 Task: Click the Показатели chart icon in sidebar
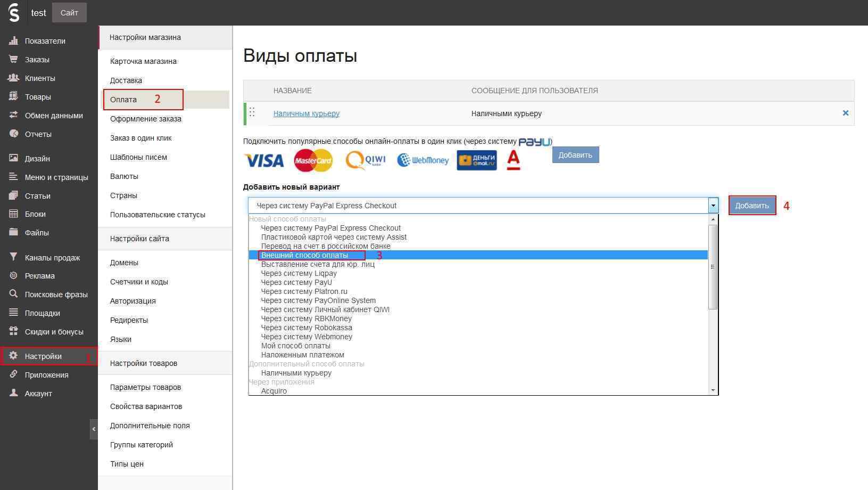tap(13, 41)
